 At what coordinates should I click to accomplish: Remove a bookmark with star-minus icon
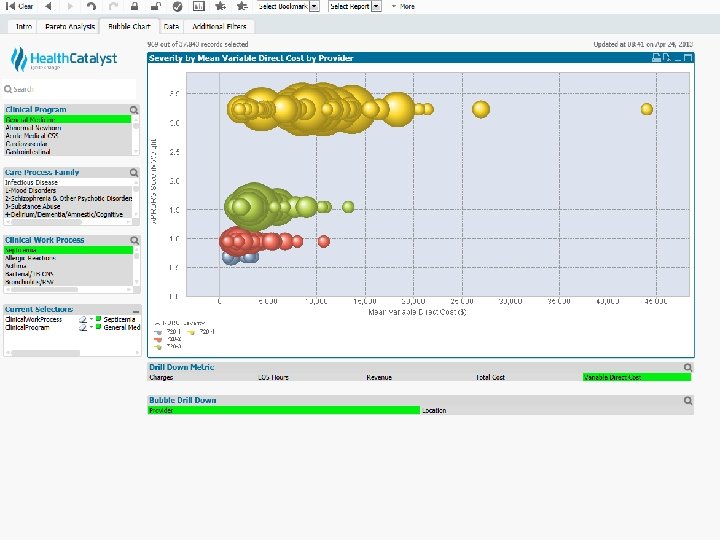coord(242,6)
